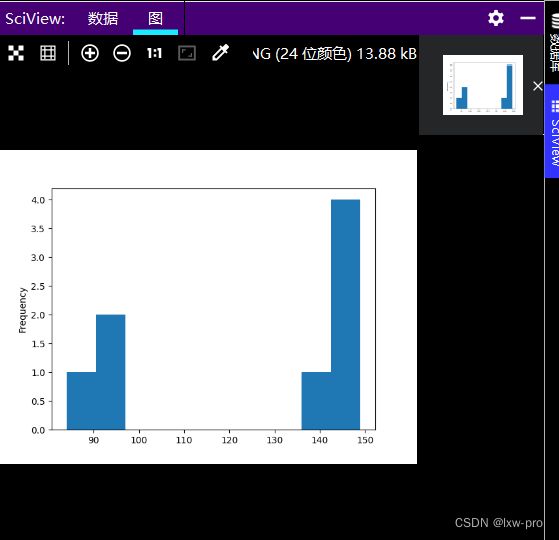Click the tallest histogram bar near 145

pos(345,314)
